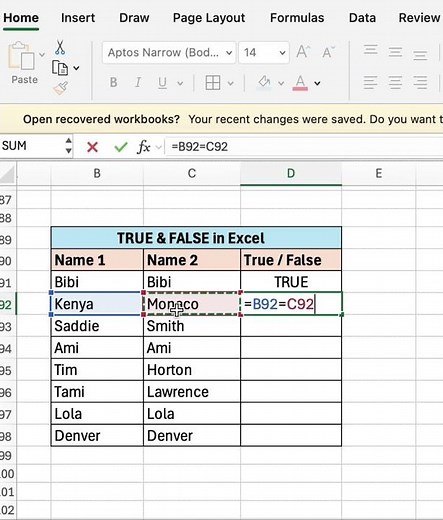Click the 'TRUE & FALSE in Excel' title cell

(196, 238)
